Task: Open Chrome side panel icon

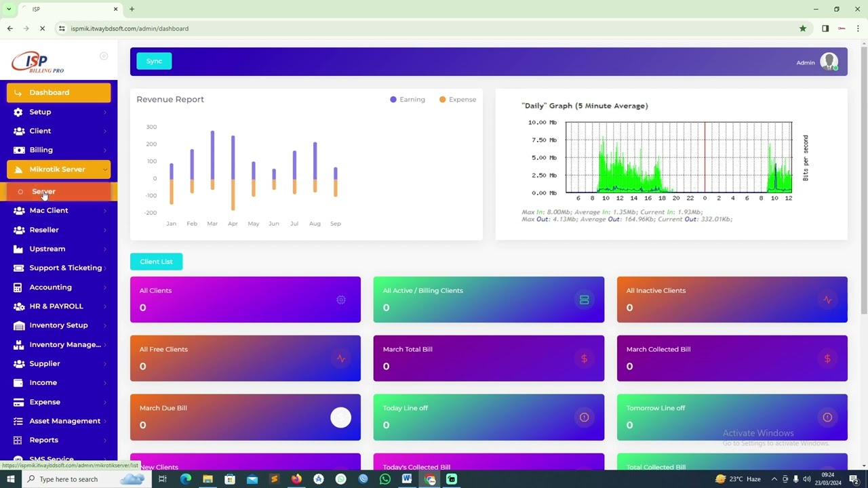Action: tap(825, 28)
